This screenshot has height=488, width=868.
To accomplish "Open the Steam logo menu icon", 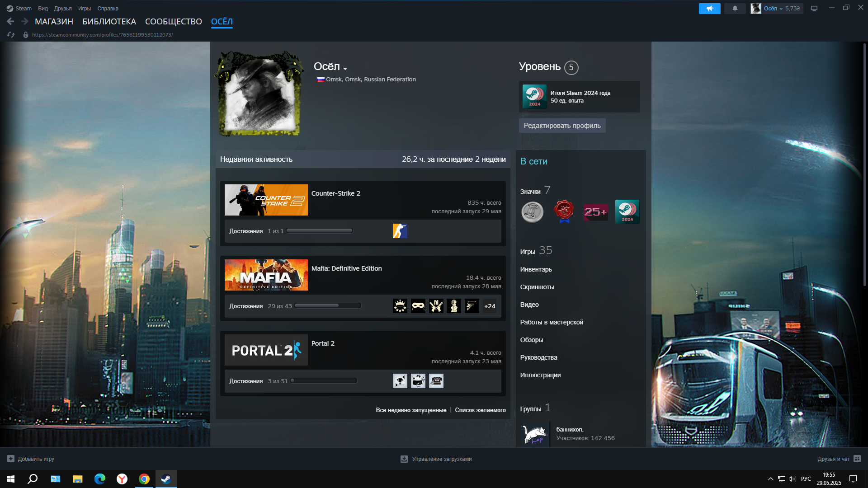I will pyautogui.click(x=9, y=8).
